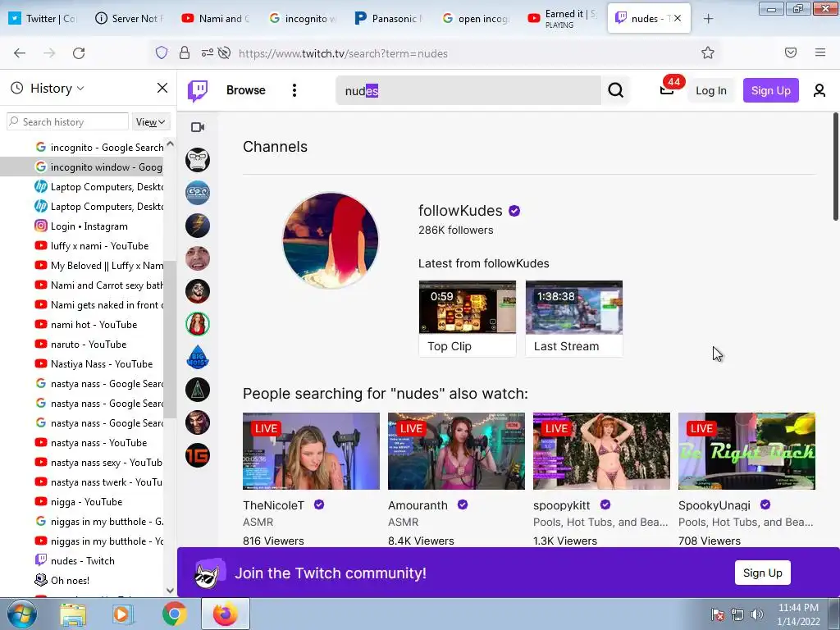The width and height of the screenshot is (840, 630).
Task: Bookmark this page with the star icon
Action: 708,52
